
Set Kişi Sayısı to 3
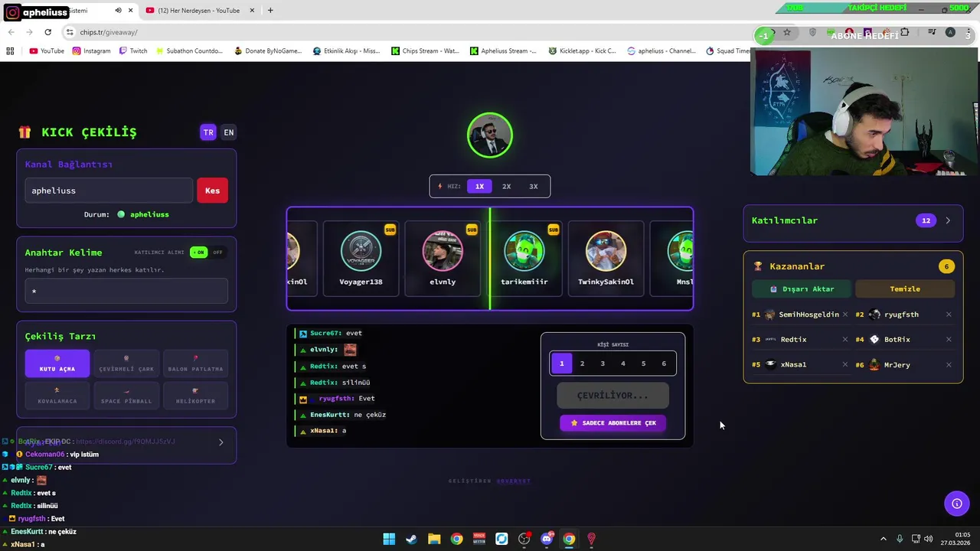[x=603, y=364]
